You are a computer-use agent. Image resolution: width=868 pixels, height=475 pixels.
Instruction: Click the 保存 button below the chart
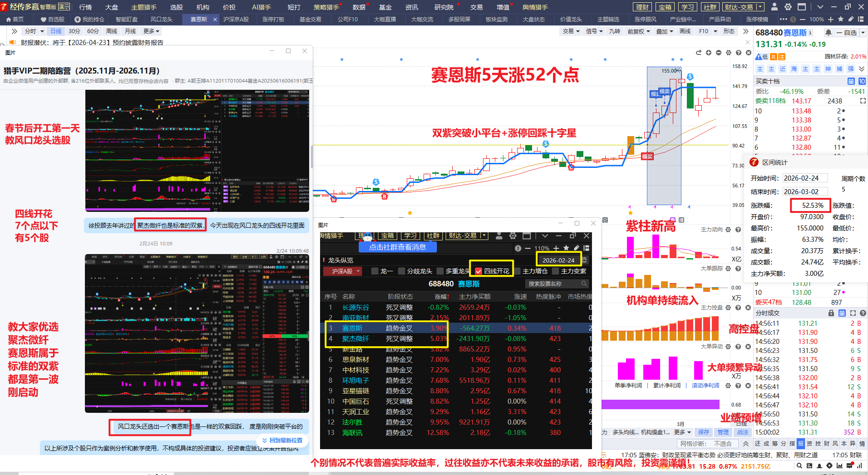(x=703, y=432)
